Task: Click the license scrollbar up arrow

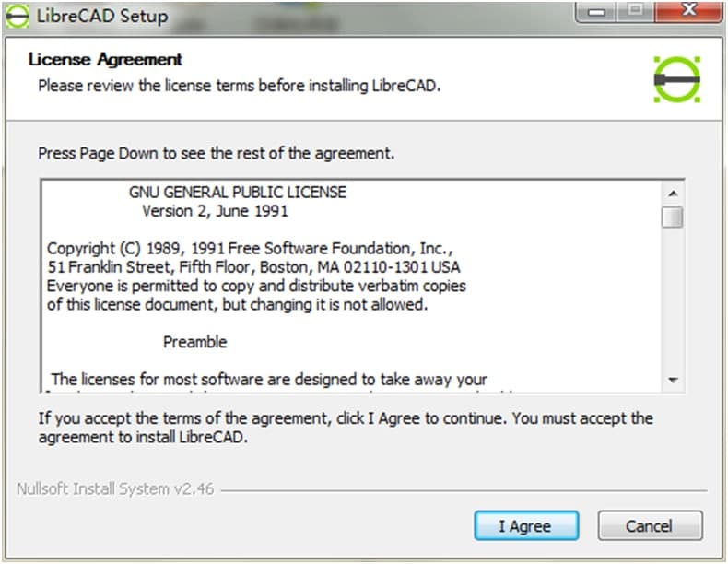Action: point(673,194)
